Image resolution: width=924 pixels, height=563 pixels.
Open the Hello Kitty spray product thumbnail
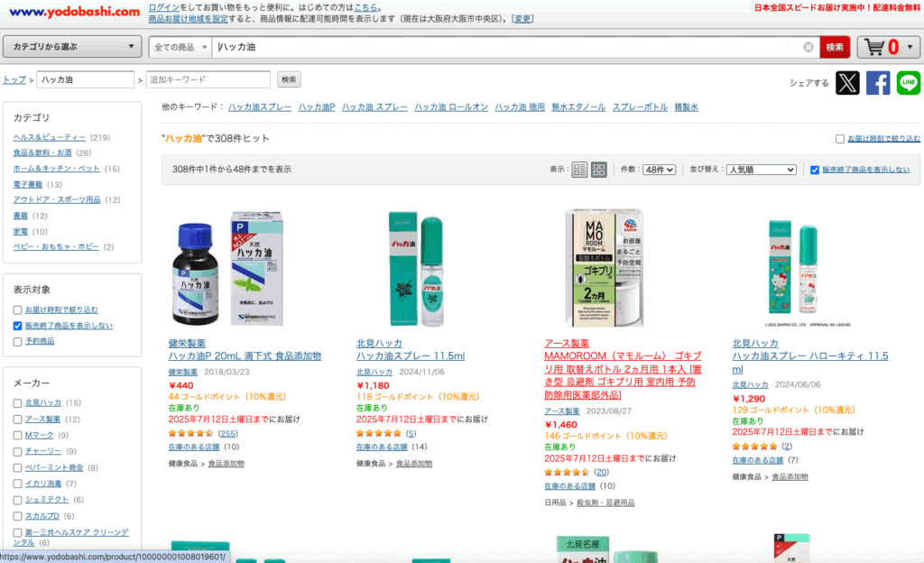pyautogui.click(x=793, y=272)
